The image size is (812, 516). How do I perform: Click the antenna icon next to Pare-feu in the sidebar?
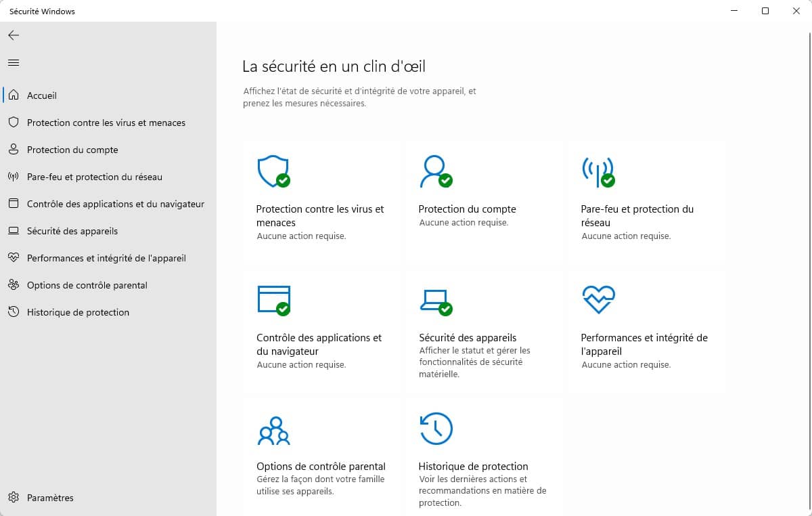(x=14, y=177)
